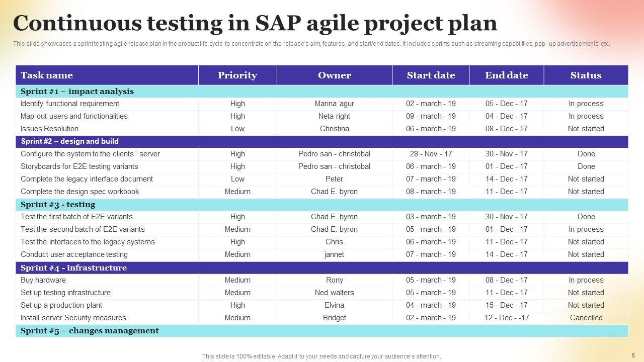Viewport: 644px width, 362px height.
Task: Click the "End date" column header
Action: 507,75
